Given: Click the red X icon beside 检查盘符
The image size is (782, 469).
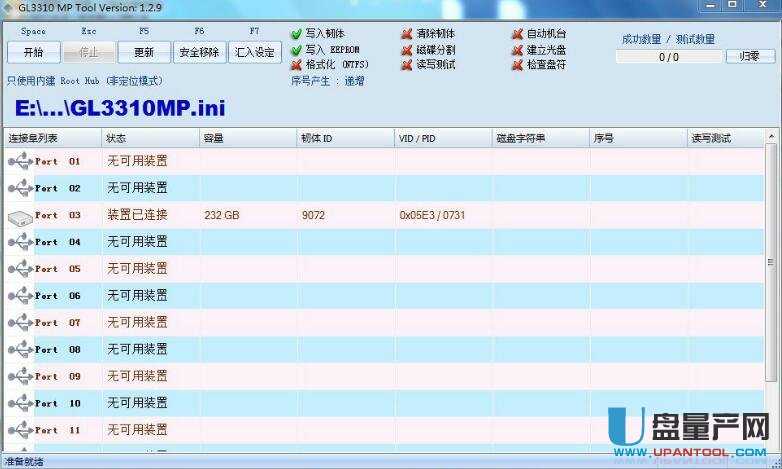Looking at the screenshot, I should (517, 65).
